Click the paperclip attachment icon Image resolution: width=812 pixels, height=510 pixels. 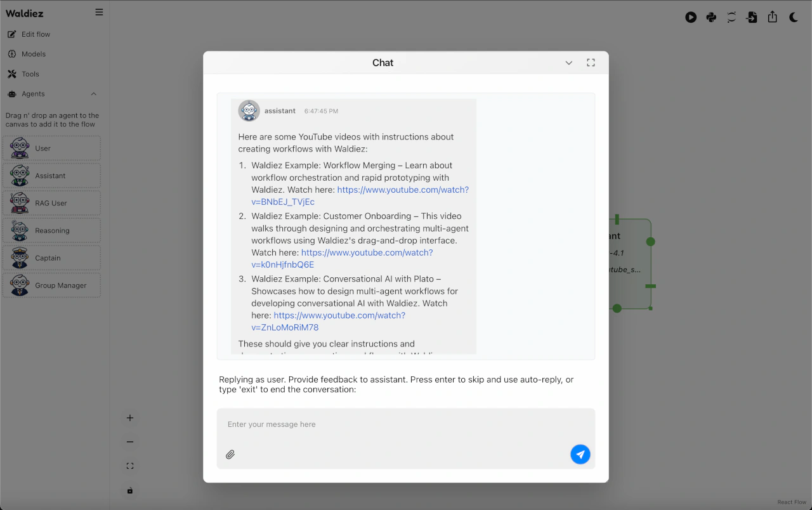coord(230,455)
